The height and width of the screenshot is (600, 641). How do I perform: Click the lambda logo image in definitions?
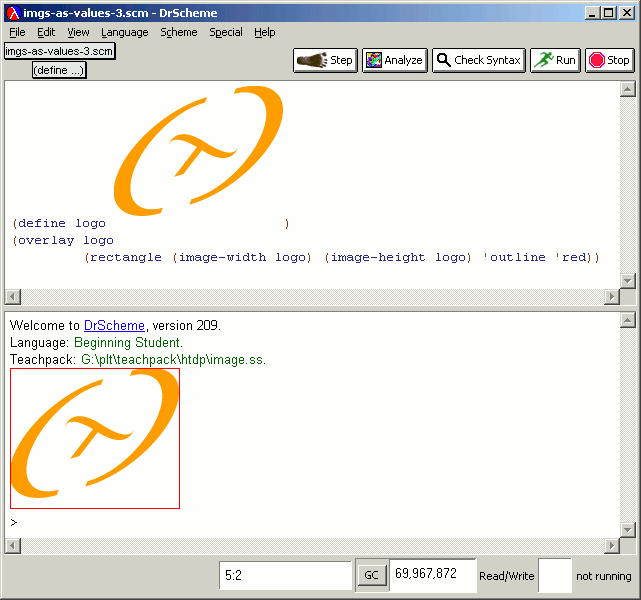(x=199, y=151)
